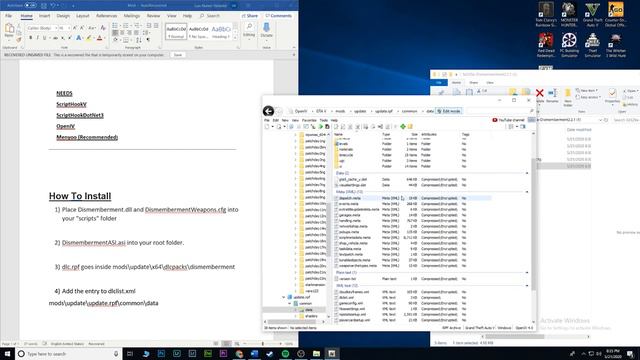Viewport: 640px width, 360px height.
Task: Click the Comments button in Word
Action: pyautogui.click(x=279, y=16)
